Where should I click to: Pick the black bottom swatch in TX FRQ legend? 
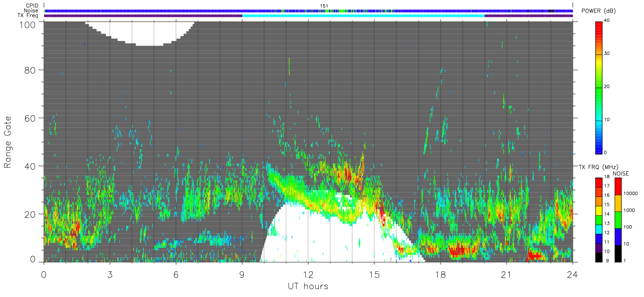(x=599, y=257)
